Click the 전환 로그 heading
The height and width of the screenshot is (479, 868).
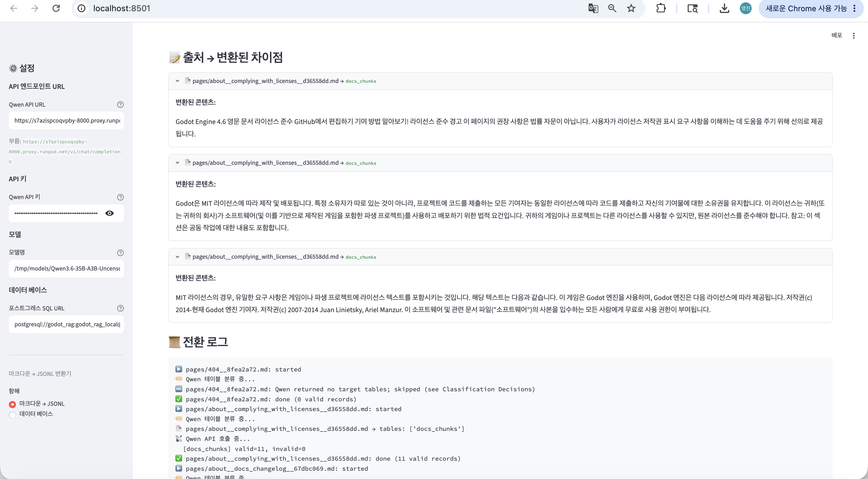(x=198, y=342)
